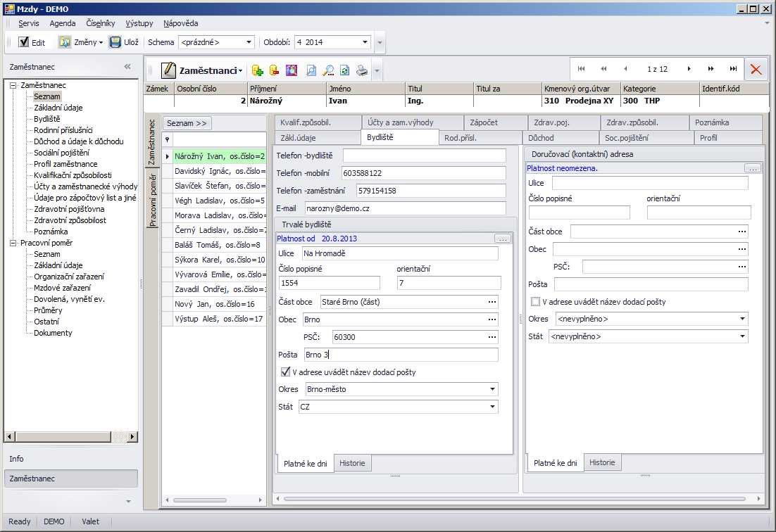Click the printer icon in toolbar
The width and height of the screenshot is (776, 532).
(x=361, y=70)
